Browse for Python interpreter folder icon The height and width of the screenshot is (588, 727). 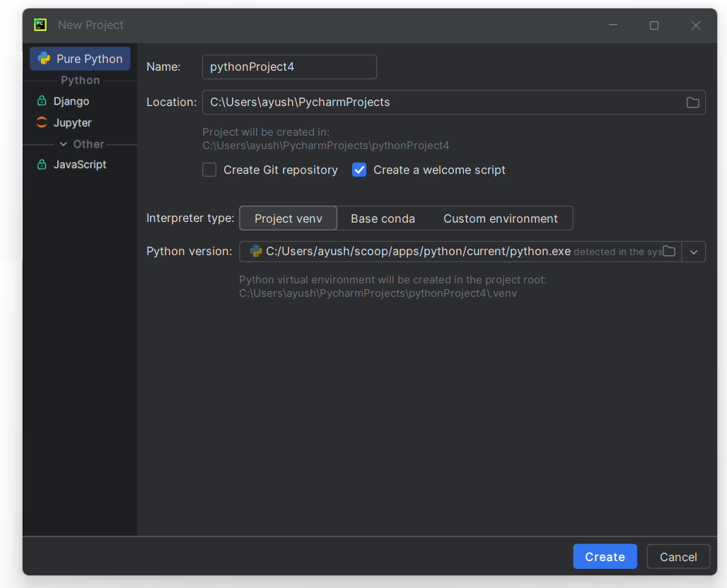tap(669, 251)
